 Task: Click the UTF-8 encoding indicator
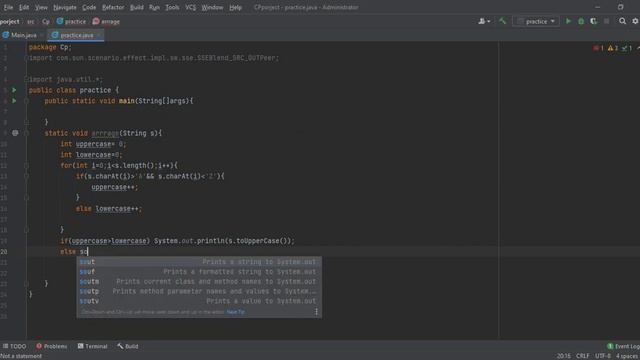602,356
